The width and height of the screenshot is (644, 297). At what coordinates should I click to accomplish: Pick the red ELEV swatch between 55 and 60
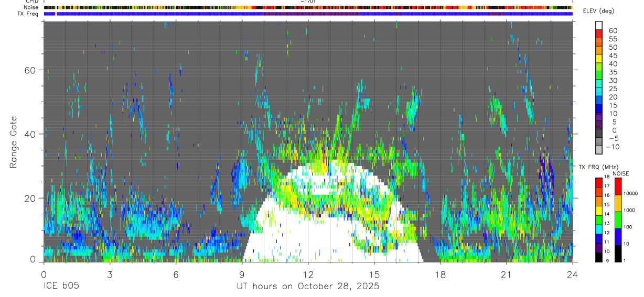coord(599,34)
